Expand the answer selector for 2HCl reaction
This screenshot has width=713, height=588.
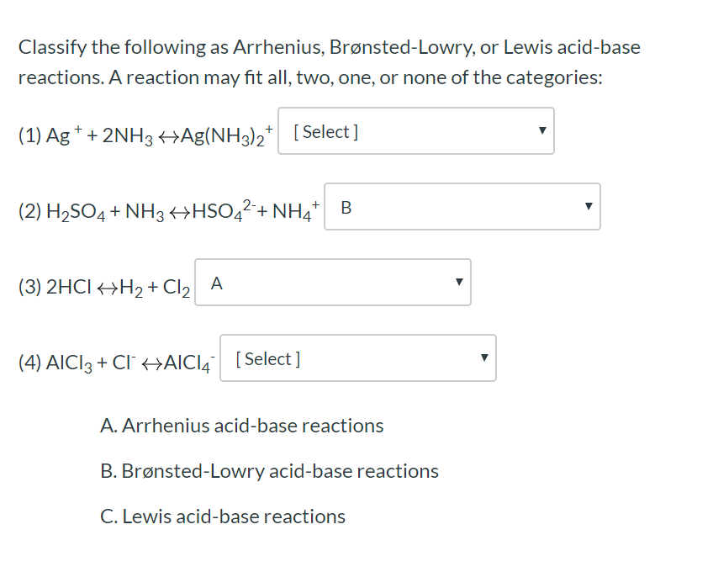[333, 283]
